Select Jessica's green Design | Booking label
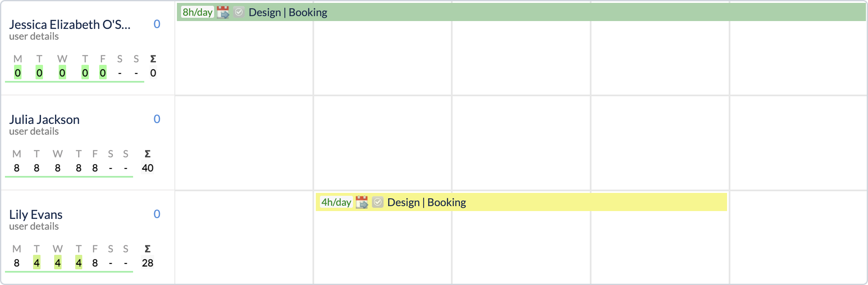Screen dimensions: 868x285 (288, 12)
